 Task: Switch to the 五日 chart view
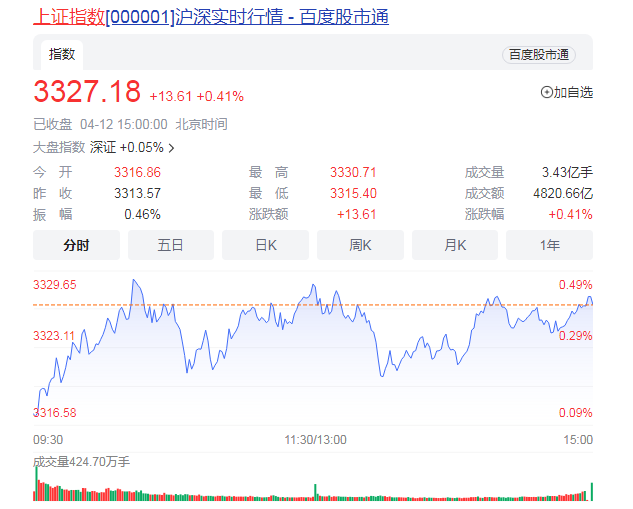pyautogui.click(x=170, y=245)
